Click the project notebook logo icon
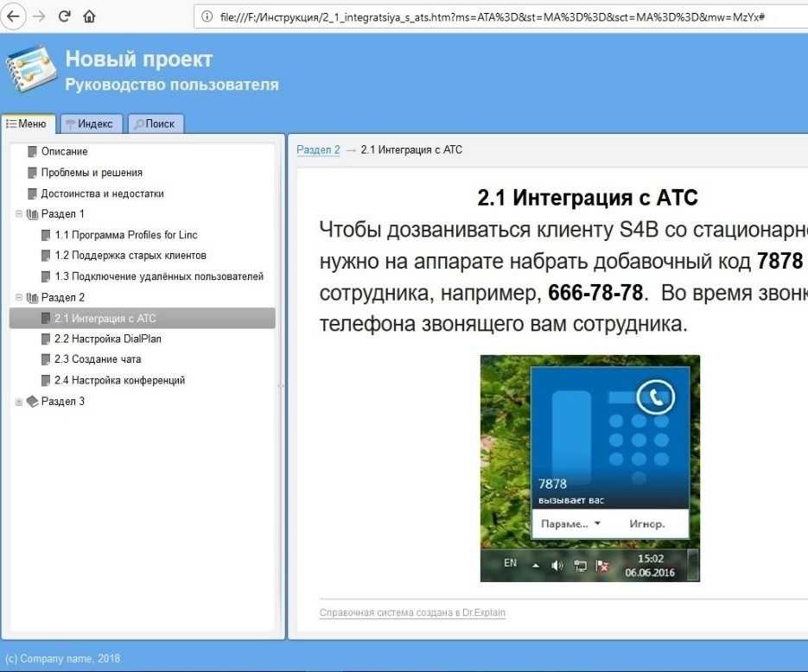This screenshot has width=808, height=672. (x=30, y=73)
